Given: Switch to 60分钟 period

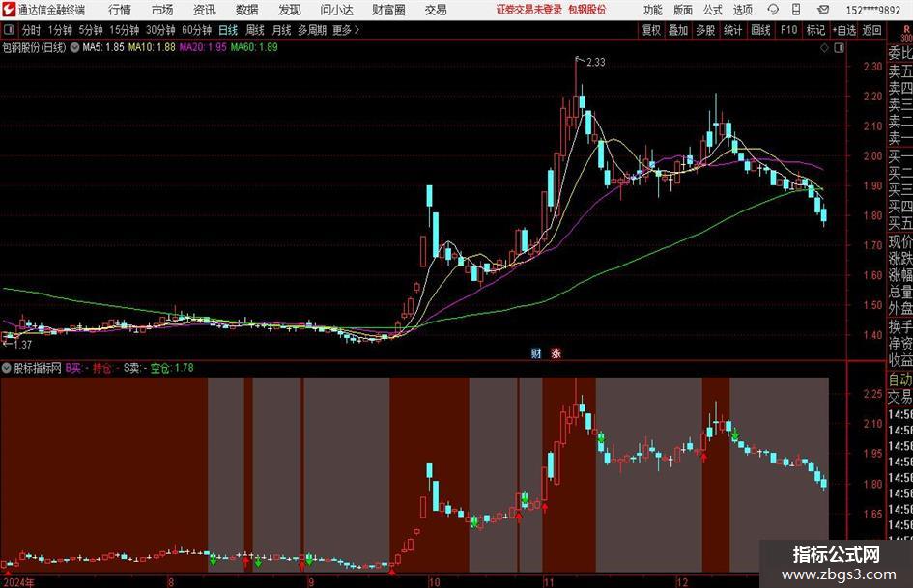Looking at the screenshot, I should pyautogui.click(x=196, y=30).
